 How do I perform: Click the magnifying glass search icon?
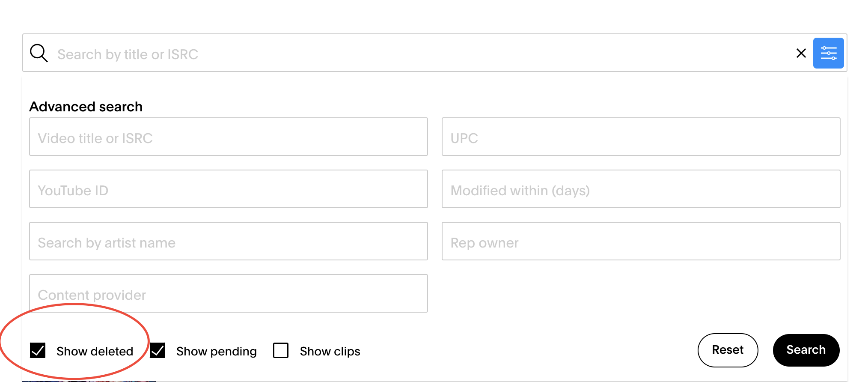(39, 54)
